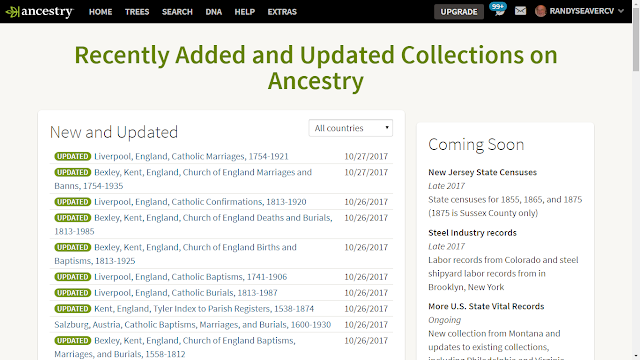Open the TREES menu
Screen dimensions: 640x360
click(x=137, y=12)
